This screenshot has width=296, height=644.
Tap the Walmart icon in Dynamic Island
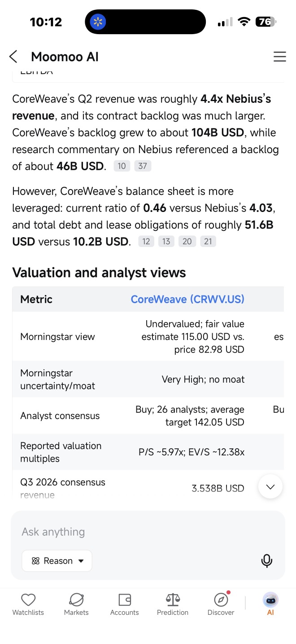(98, 22)
